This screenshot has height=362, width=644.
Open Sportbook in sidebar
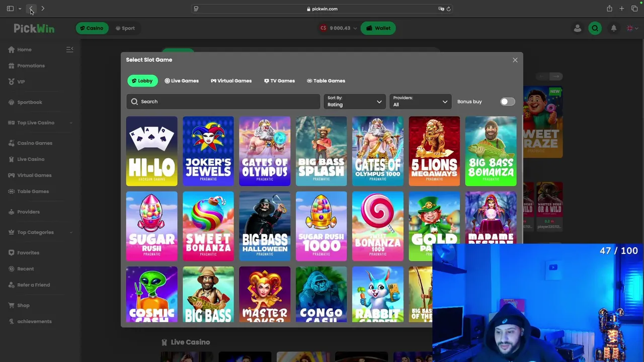pyautogui.click(x=25, y=102)
